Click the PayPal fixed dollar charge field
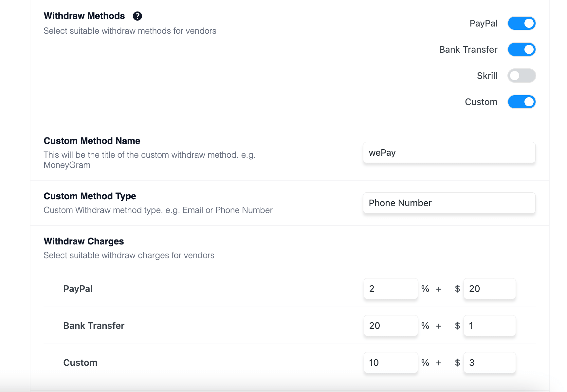Image resolution: width=567 pixels, height=392 pixels. pos(489,289)
